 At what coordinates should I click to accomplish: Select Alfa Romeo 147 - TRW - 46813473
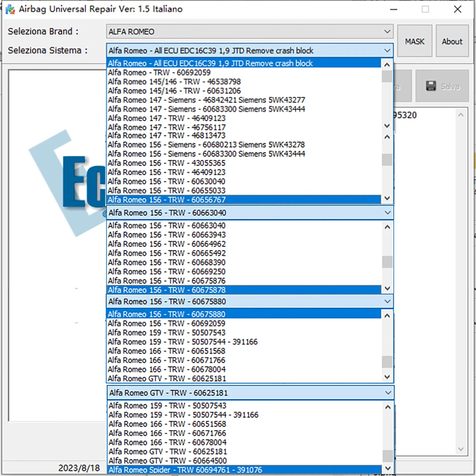point(244,135)
